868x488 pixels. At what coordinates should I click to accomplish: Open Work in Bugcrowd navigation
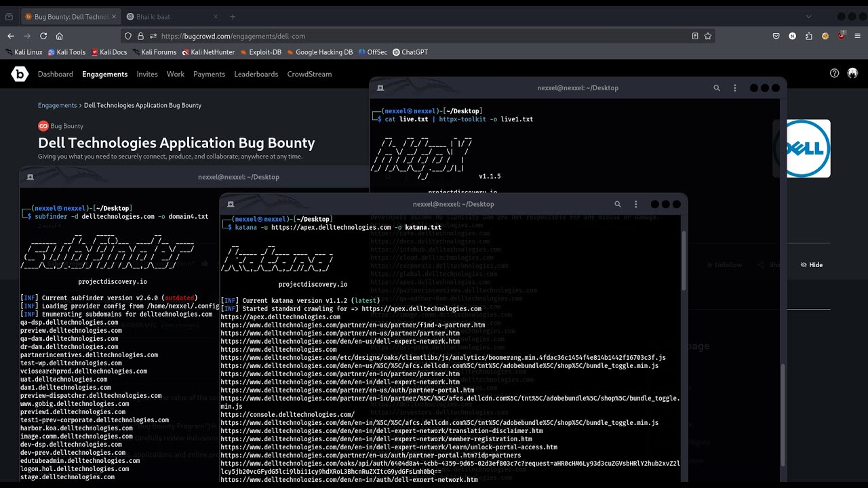click(x=176, y=74)
